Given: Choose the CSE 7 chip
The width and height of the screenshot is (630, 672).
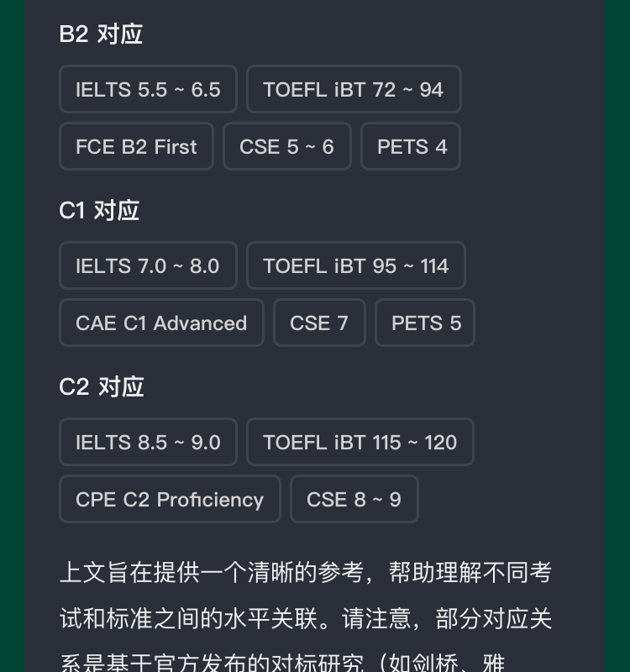Looking at the screenshot, I should point(319,323).
